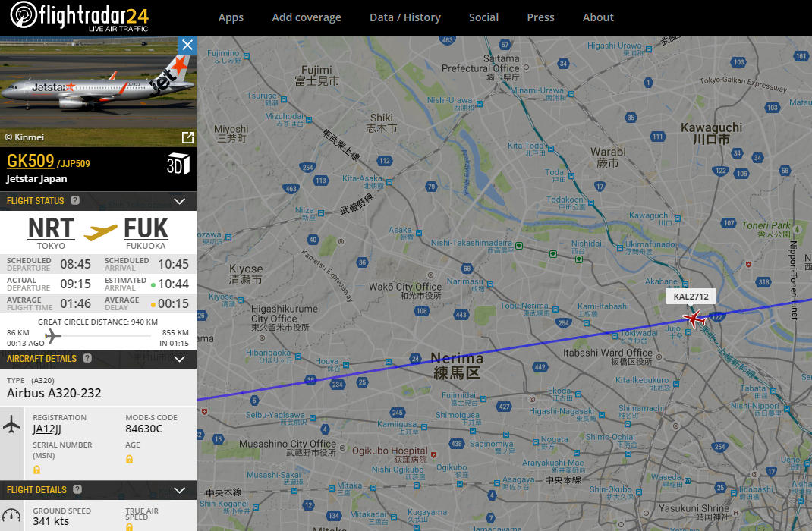Open Flight Status help question mark

pyautogui.click(x=75, y=200)
